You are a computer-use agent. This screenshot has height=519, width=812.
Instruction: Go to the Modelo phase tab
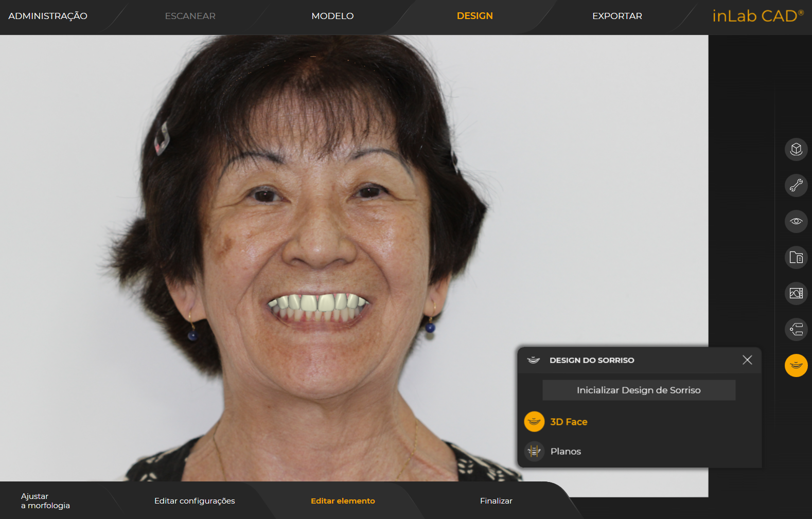[332, 16]
